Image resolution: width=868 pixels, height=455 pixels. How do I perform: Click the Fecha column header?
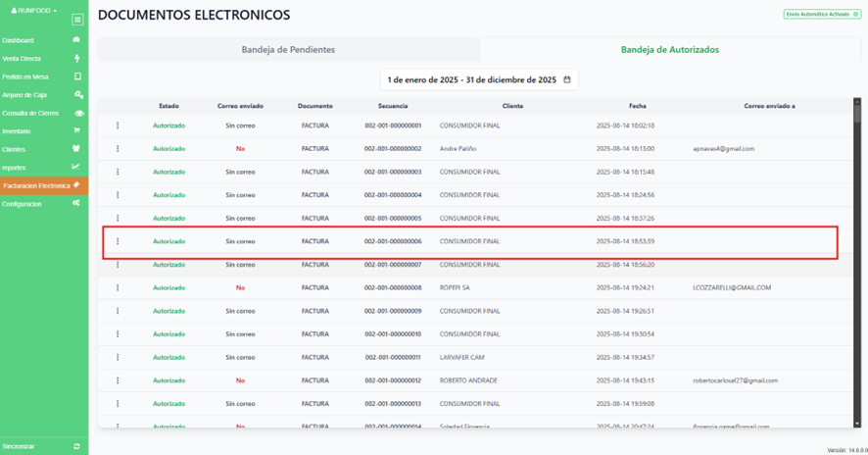(638, 106)
